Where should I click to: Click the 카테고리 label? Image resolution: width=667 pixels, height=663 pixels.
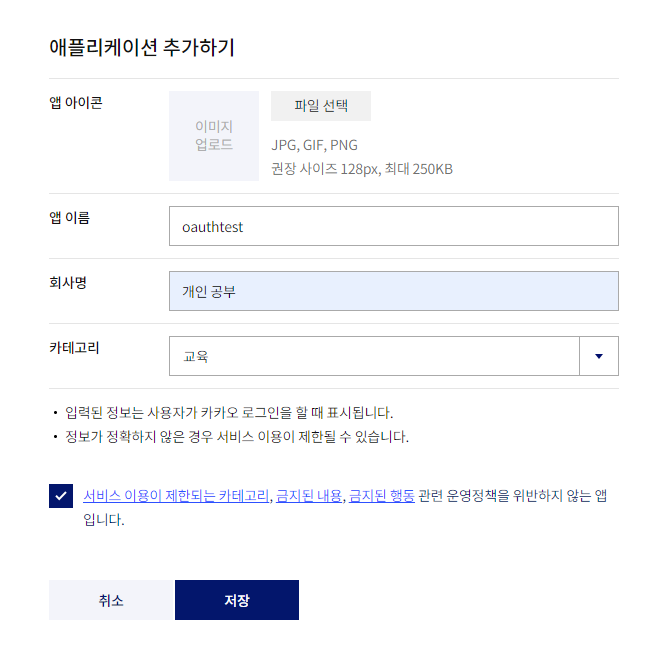click(x=74, y=348)
